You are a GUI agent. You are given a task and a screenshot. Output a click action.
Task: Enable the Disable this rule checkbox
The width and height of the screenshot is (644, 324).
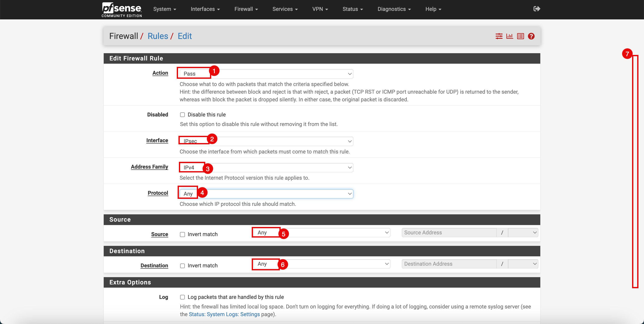[x=183, y=115]
